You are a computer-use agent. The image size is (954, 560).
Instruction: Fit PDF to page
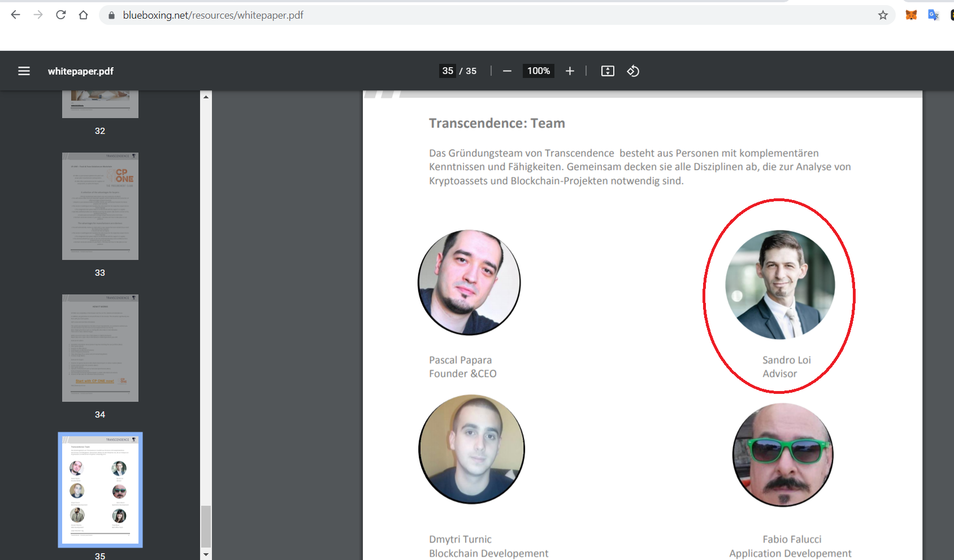(608, 71)
